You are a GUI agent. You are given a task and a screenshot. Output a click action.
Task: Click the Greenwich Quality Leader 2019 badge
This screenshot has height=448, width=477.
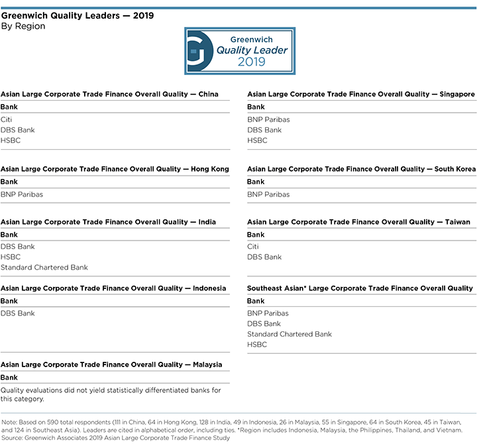click(240, 51)
